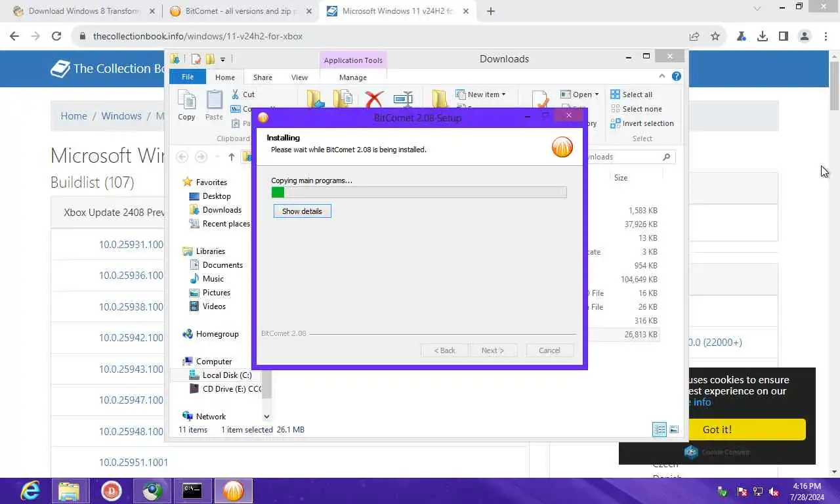This screenshot has height=504, width=840.
Task: Open the File menu in Explorer
Action: pos(188,77)
